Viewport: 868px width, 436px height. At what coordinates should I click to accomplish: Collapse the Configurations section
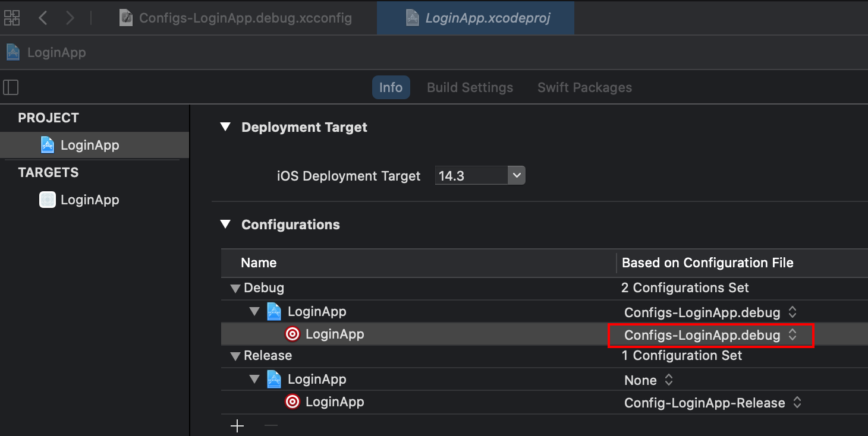click(x=225, y=224)
